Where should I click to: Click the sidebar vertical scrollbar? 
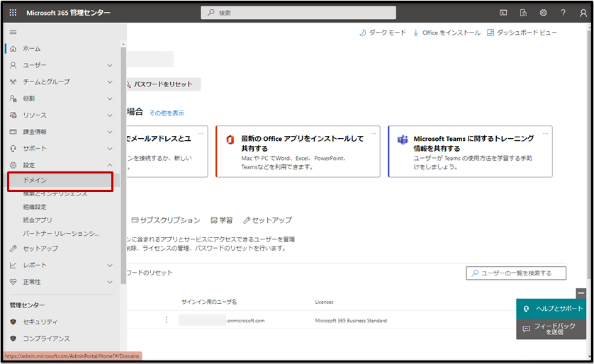tap(123, 166)
